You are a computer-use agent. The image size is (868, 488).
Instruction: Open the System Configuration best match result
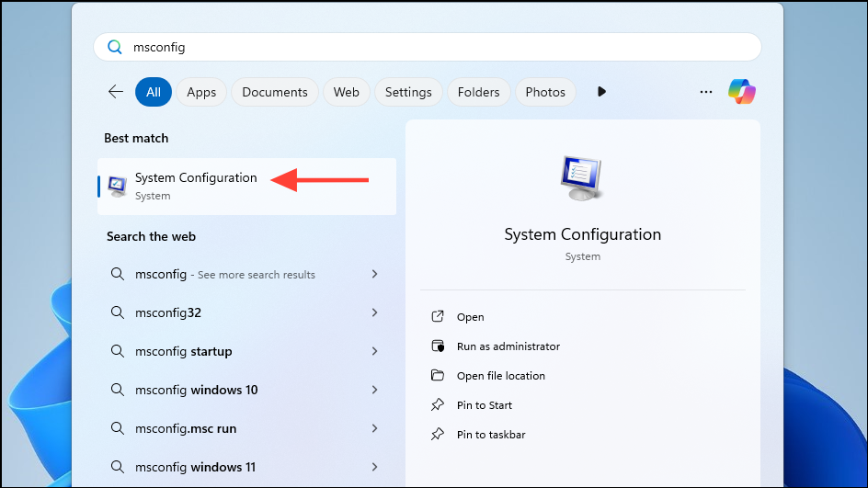click(x=247, y=187)
